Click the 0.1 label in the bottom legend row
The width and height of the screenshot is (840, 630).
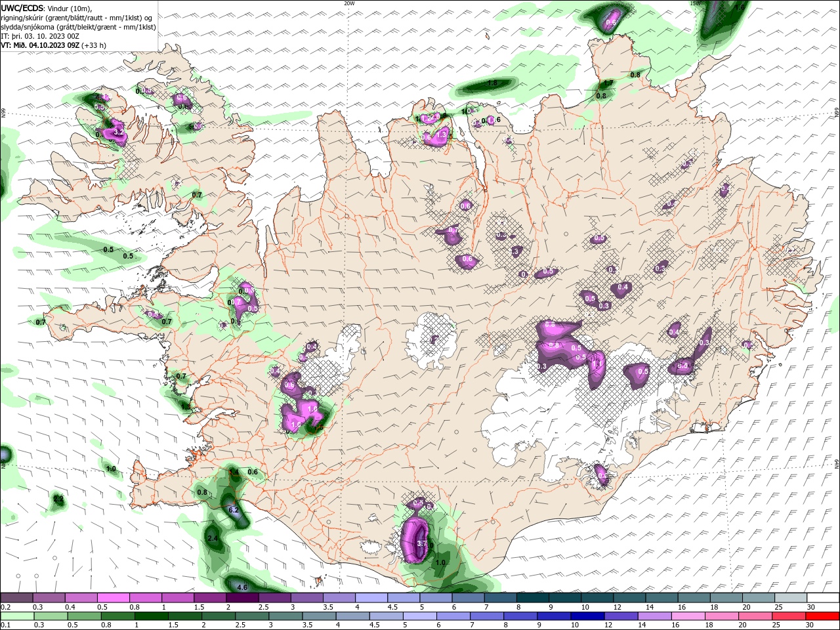pyautogui.click(x=6, y=625)
